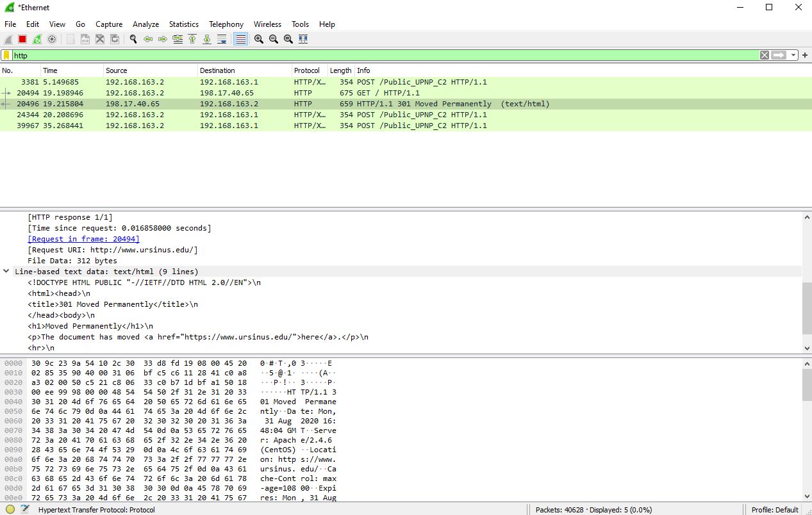Image resolution: width=812 pixels, height=515 pixels.
Task: Click the expert information status circle
Action: click(x=10, y=510)
